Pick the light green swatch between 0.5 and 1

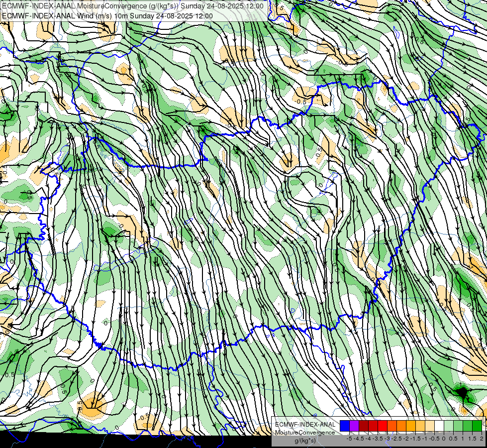pyautogui.click(x=458, y=426)
